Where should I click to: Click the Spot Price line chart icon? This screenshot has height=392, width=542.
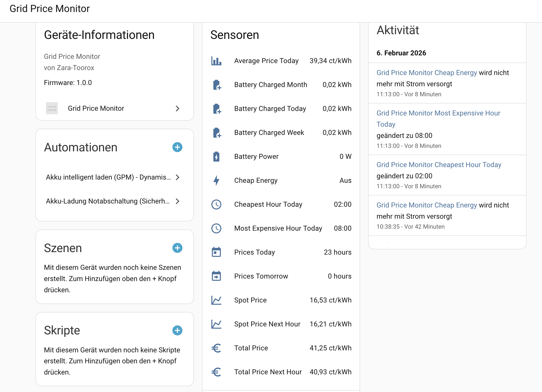(x=216, y=300)
